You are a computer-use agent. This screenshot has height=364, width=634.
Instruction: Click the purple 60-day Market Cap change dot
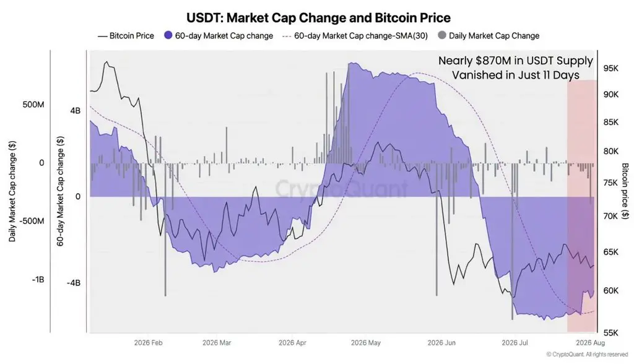168,35
